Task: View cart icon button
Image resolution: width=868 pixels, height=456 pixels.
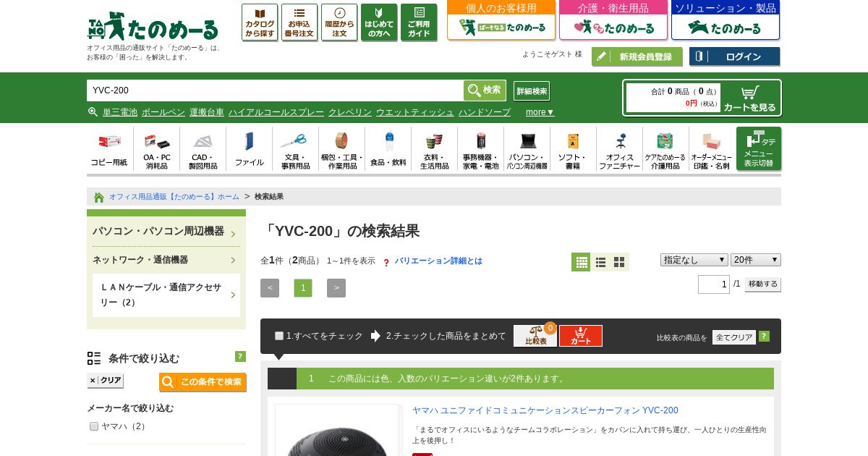Action: pyautogui.click(x=750, y=98)
